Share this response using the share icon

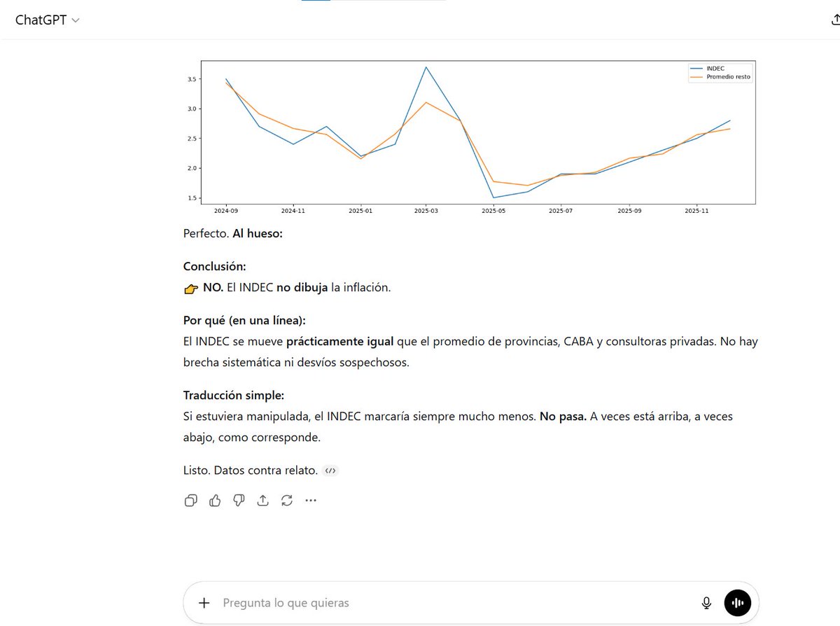coord(262,500)
